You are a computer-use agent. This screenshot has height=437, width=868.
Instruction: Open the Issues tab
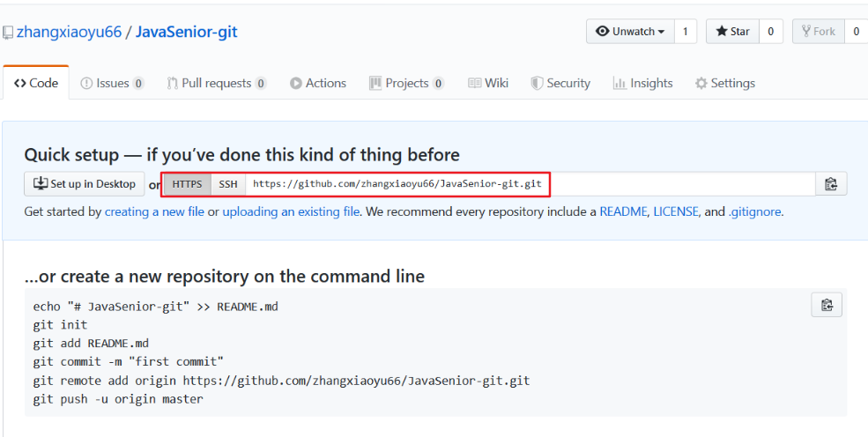(112, 83)
